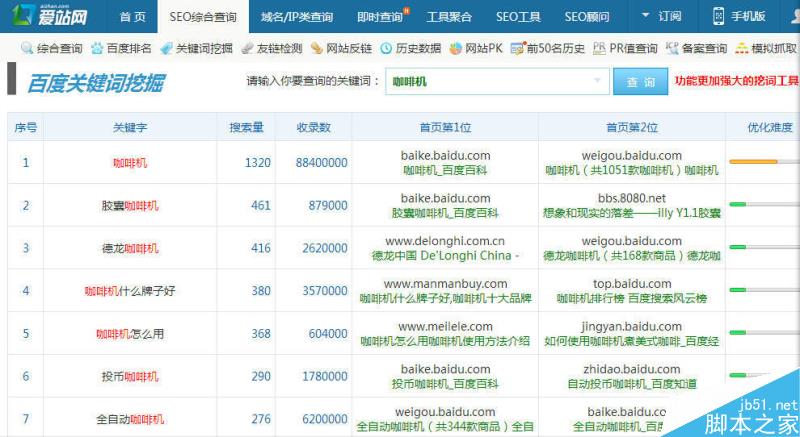Image resolution: width=800 pixels, height=437 pixels.
Task: Open the 胶囊咖啡机 keyword link
Action: [129, 206]
